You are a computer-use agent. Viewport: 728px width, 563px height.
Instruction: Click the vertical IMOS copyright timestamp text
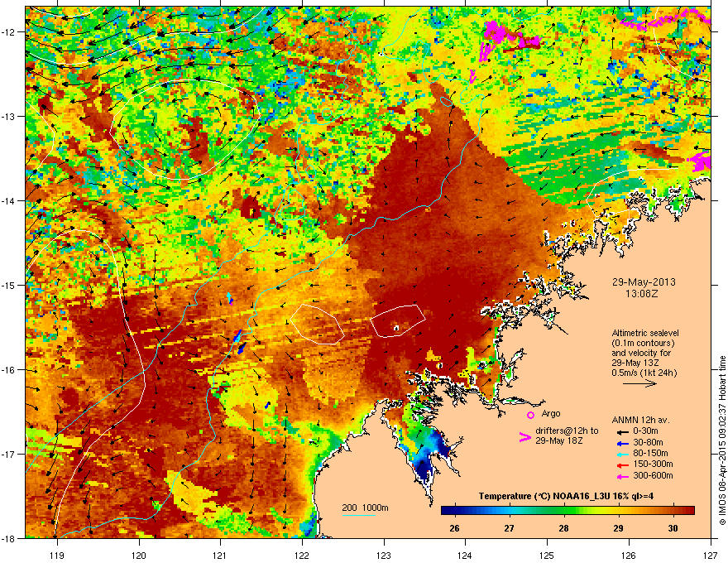click(722, 440)
